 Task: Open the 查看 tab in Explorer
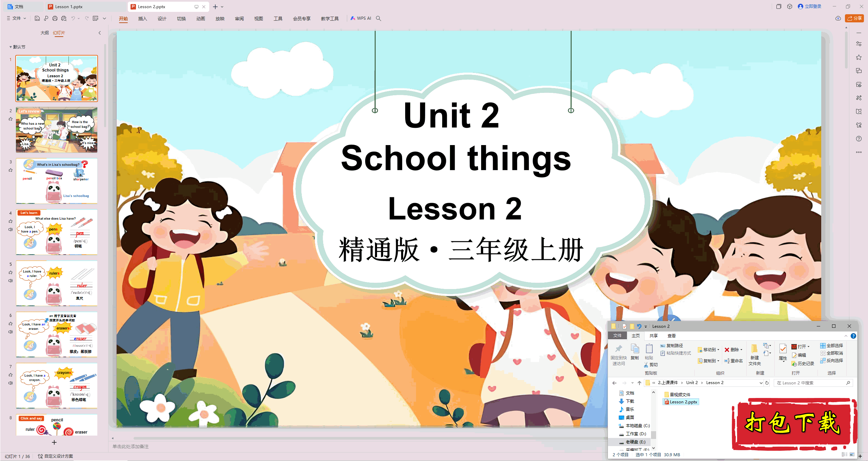tap(671, 336)
